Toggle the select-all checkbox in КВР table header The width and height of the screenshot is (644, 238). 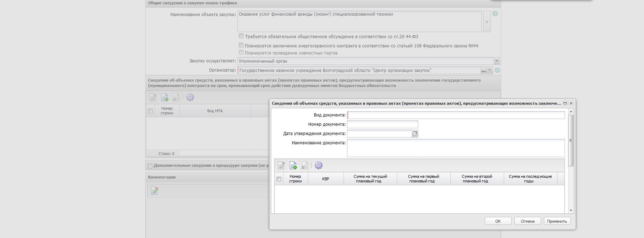[x=279, y=179]
